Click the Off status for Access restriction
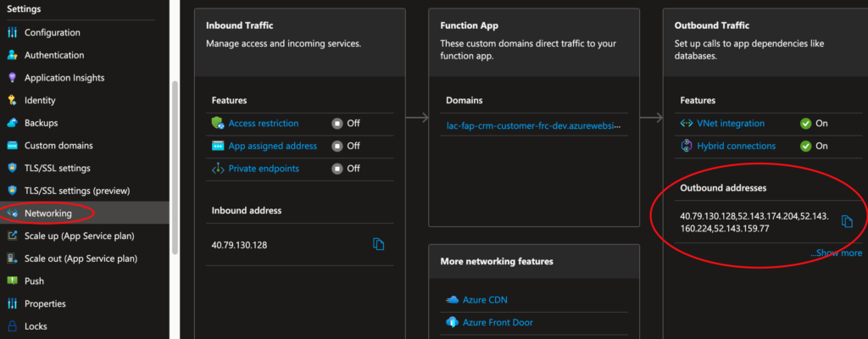The height and width of the screenshot is (339, 868). coord(346,123)
